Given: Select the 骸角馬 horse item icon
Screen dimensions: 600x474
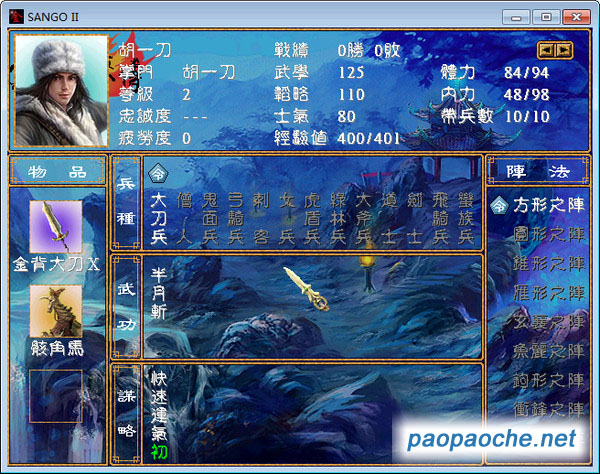Looking at the screenshot, I should (56, 311).
